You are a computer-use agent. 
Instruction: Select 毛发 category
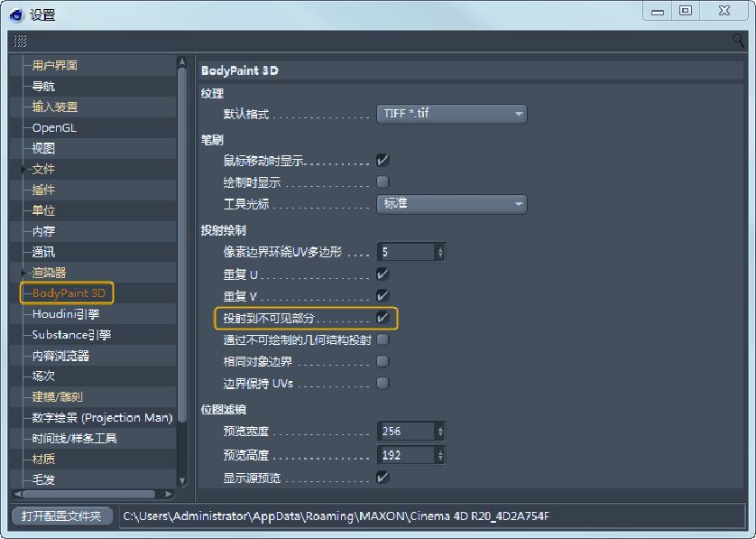pos(43,479)
